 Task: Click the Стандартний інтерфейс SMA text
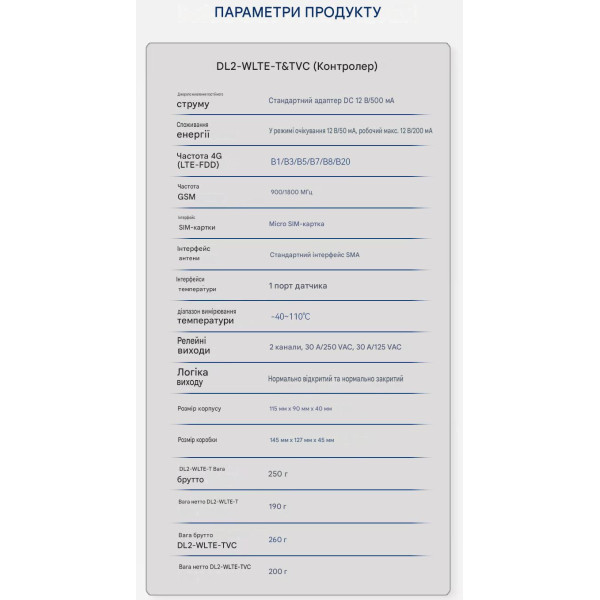tap(315, 255)
